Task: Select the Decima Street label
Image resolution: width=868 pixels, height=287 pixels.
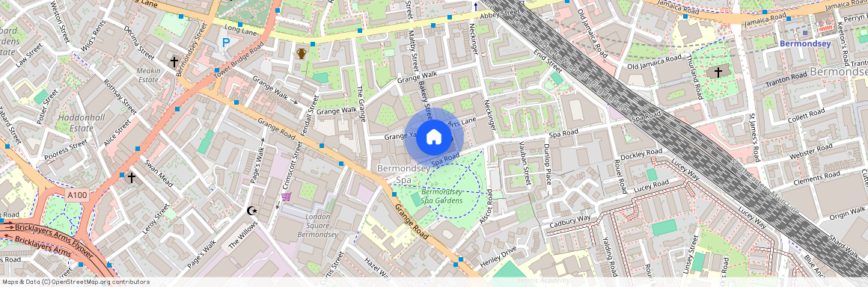Action: click(x=139, y=43)
